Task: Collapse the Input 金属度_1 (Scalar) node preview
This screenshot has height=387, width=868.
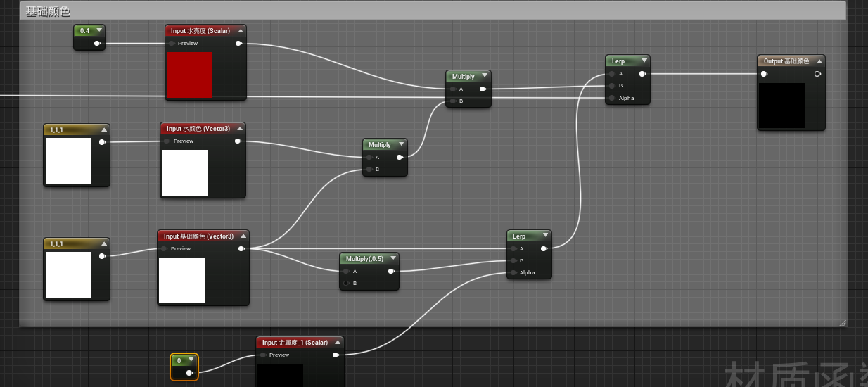Action: (x=338, y=343)
